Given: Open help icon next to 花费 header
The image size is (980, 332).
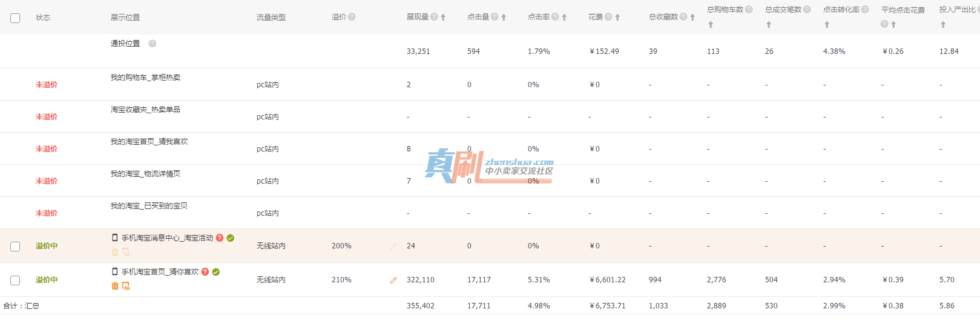Looking at the screenshot, I should [x=608, y=17].
